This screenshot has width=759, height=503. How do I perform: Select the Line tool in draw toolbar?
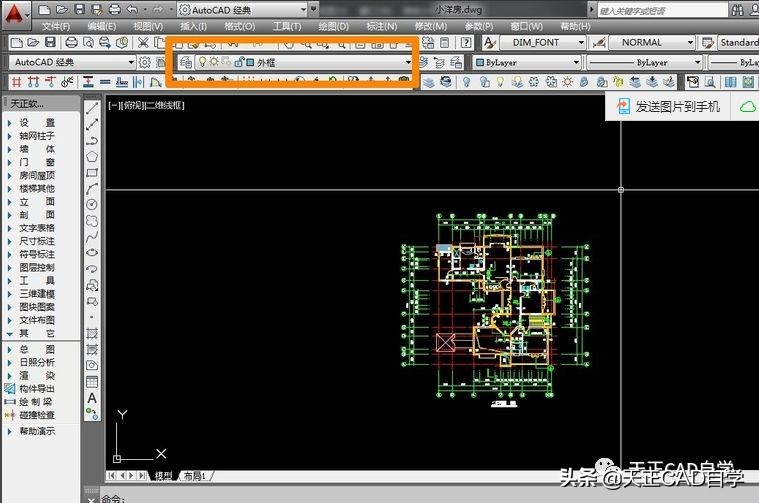point(92,108)
